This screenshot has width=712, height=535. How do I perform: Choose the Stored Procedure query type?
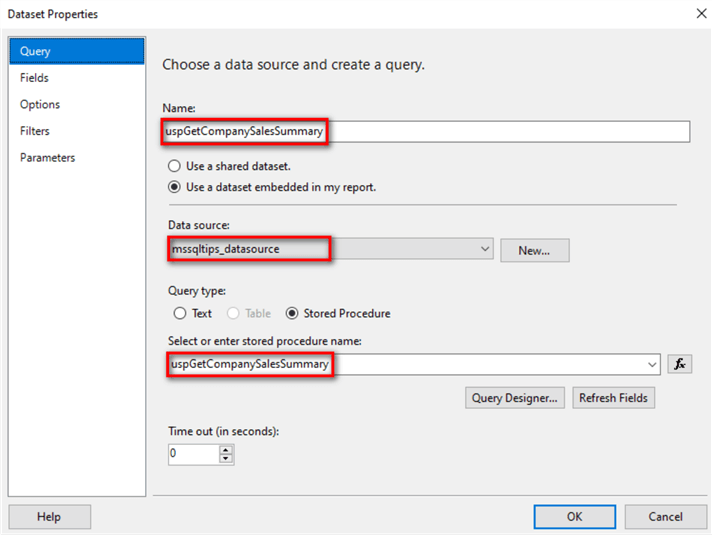[293, 313]
